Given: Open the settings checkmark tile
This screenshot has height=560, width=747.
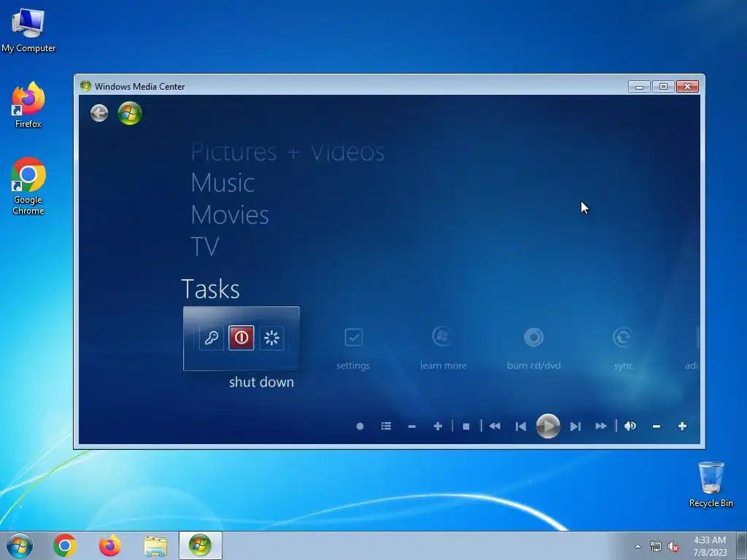Looking at the screenshot, I should tap(354, 337).
